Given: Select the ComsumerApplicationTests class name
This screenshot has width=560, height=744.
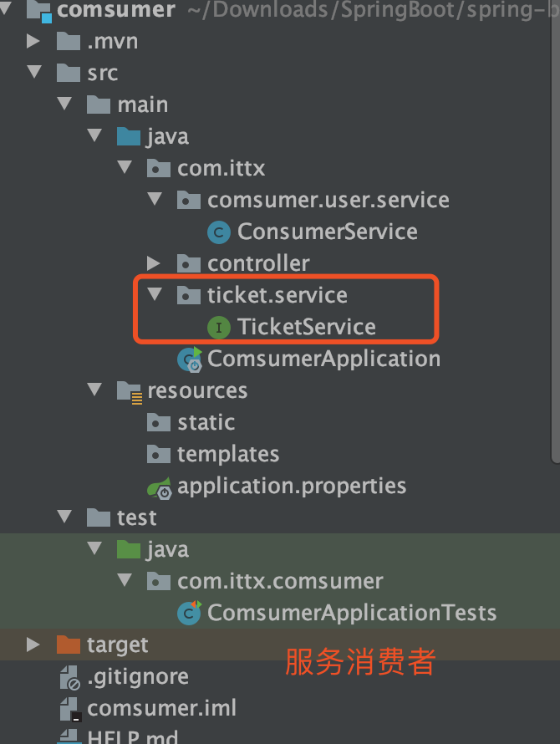Looking at the screenshot, I should tap(352, 613).
